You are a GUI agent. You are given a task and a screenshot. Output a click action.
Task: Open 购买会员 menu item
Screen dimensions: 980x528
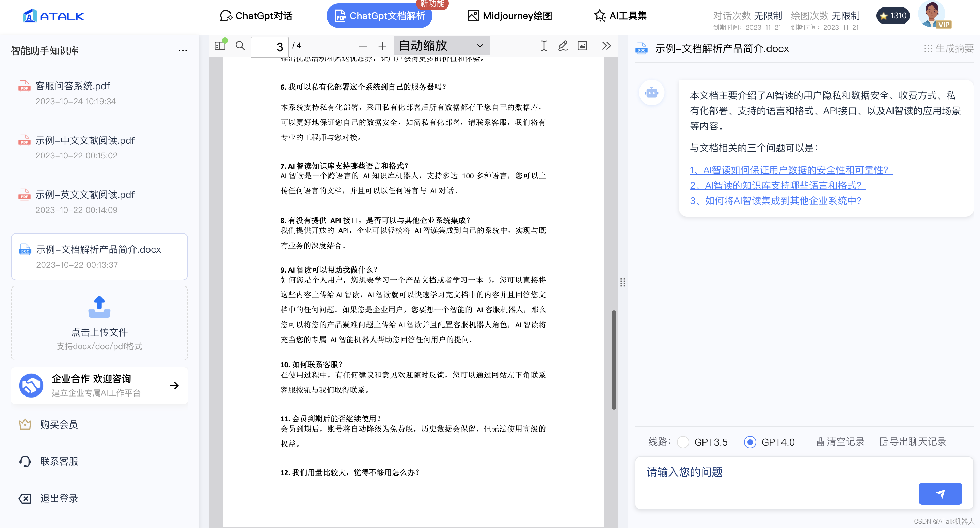59,424
